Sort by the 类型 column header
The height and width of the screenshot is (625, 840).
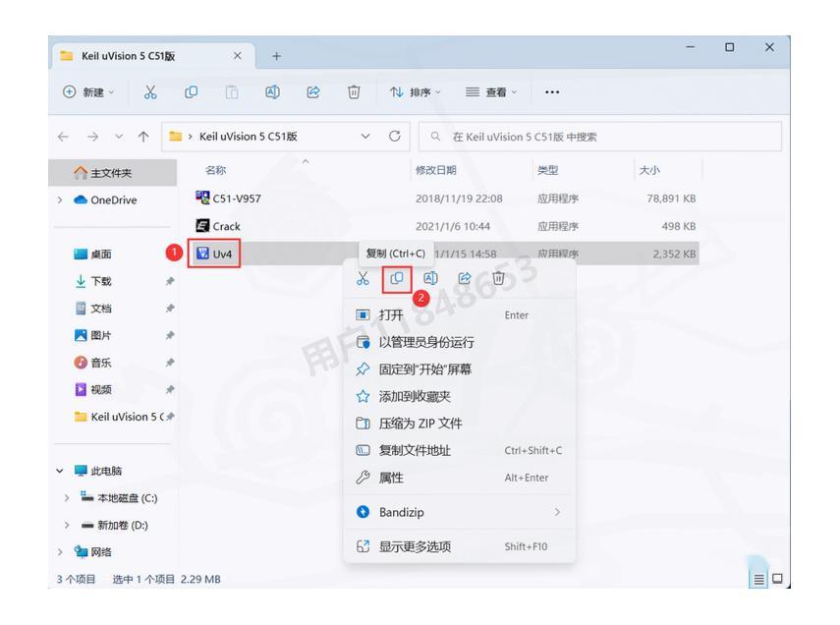[x=547, y=170]
